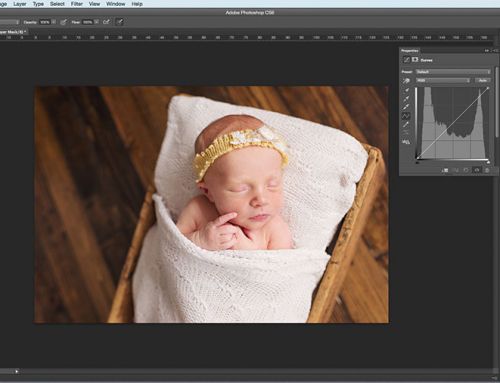Enable airbrush-style build-up icon
500x383 pixels.
106,22
